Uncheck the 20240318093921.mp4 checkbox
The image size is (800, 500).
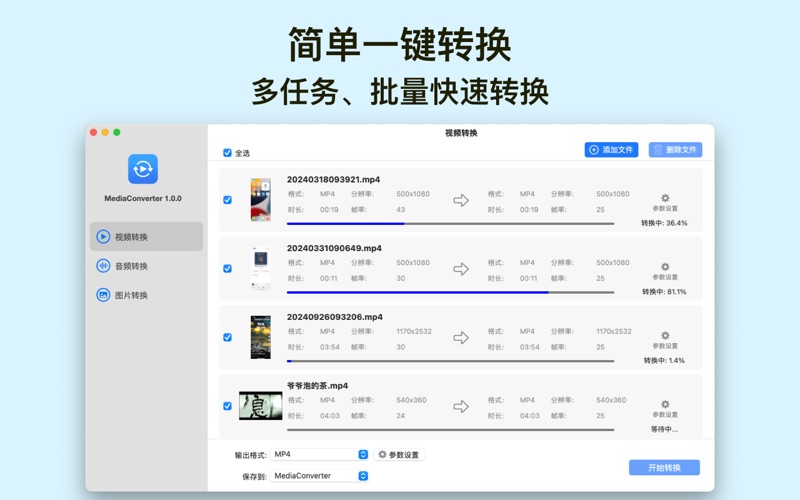click(228, 200)
